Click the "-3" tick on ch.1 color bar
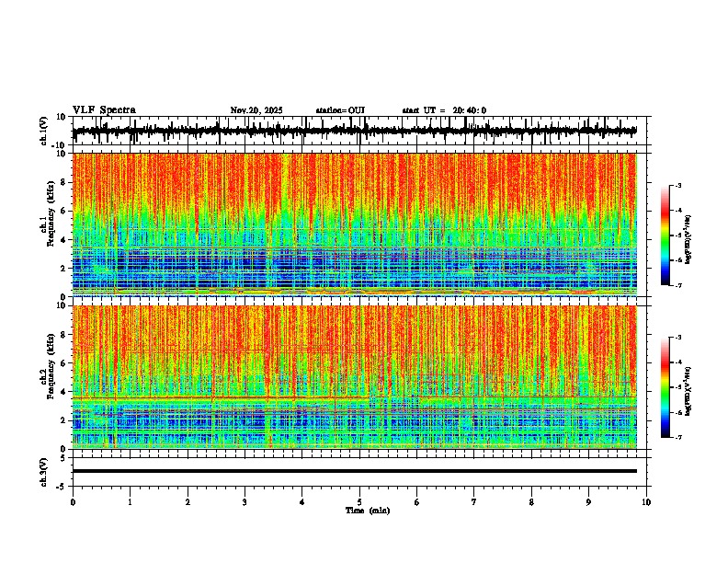Screen dimensions: 728x563 [677, 185]
